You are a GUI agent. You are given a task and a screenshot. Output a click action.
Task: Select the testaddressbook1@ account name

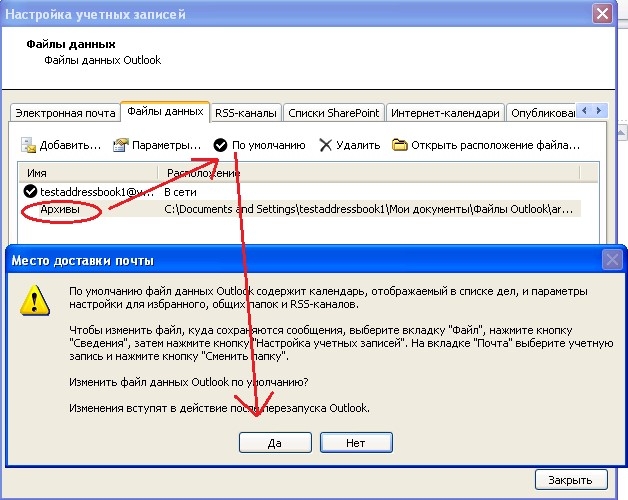pyautogui.click(x=97, y=192)
